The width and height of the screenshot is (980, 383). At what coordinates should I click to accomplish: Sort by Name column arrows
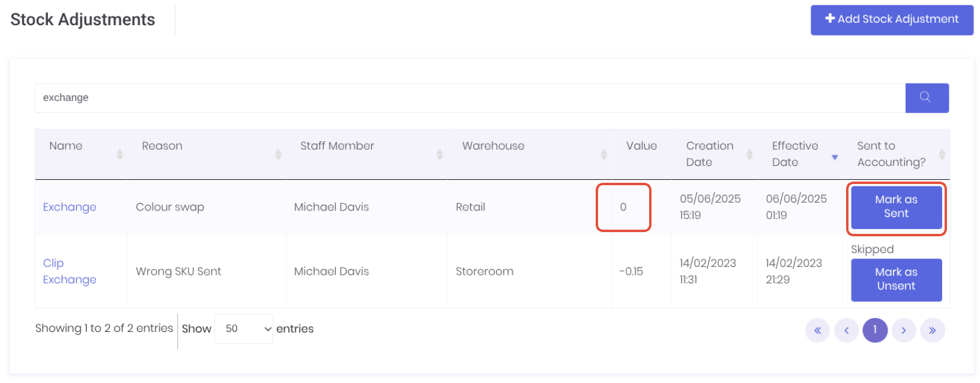click(119, 155)
